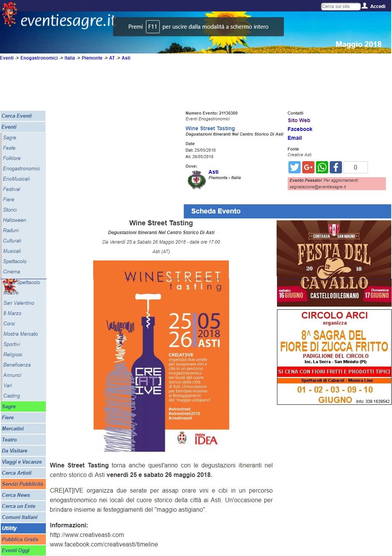Select Sagre in the green sidebar tab
Viewport: 392px width, 556px height.
23,406
